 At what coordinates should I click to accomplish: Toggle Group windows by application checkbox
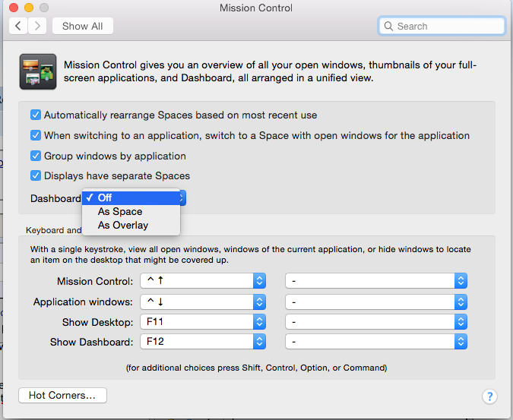[x=35, y=156]
